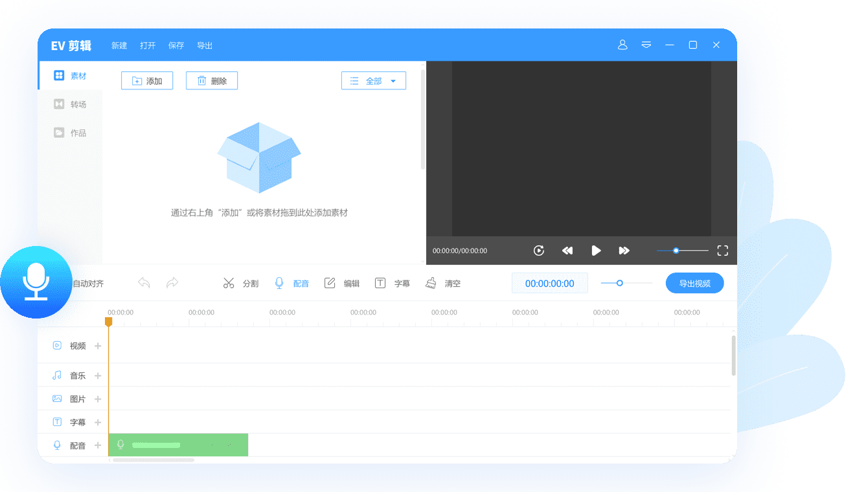Click the redo arrow icon
The width and height of the screenshot is (868, 492).
click(x=172, y=283)
